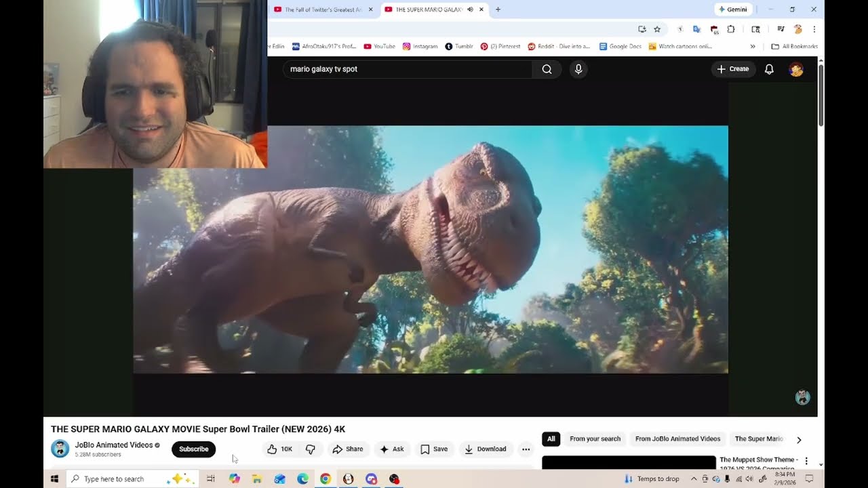The height and width of the screenshot is (488, 868).
Task: Open options for The Muppet Show Theme video
Action: [806, 461]
